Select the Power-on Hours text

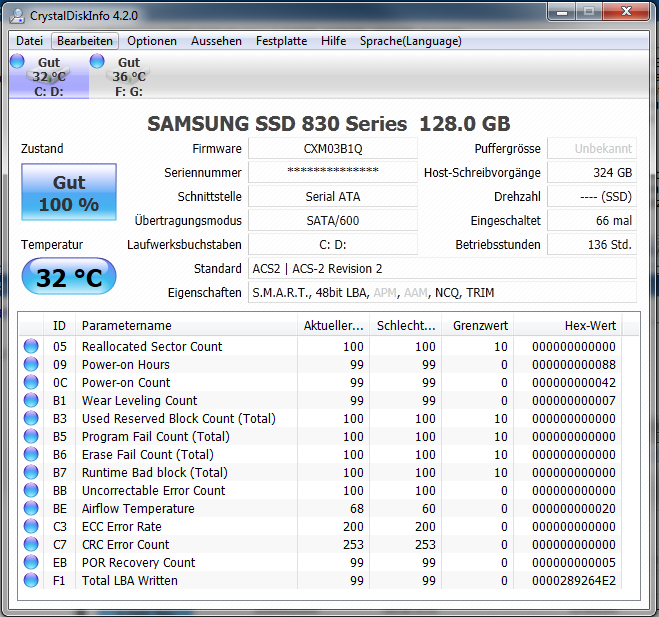[126, 364]
